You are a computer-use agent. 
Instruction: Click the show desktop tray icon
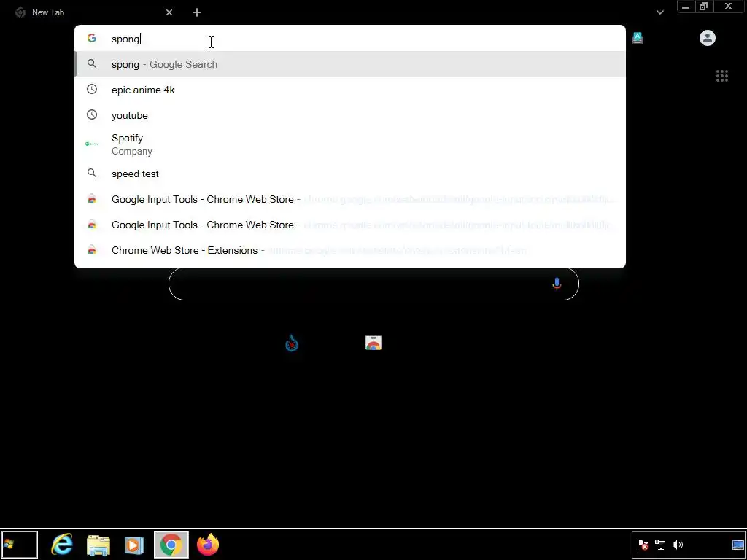(x=738, y=545)
